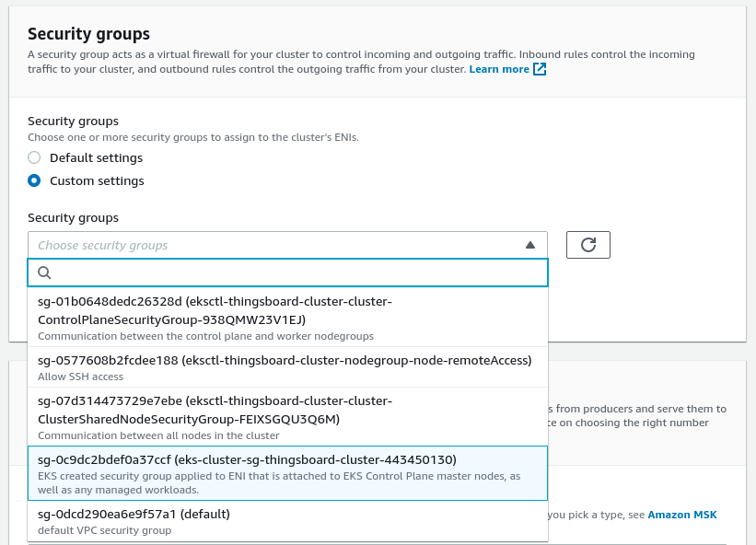The image size is (756, 545).
Task: Select the Default settings radio button
Action: tap(34, 157)
